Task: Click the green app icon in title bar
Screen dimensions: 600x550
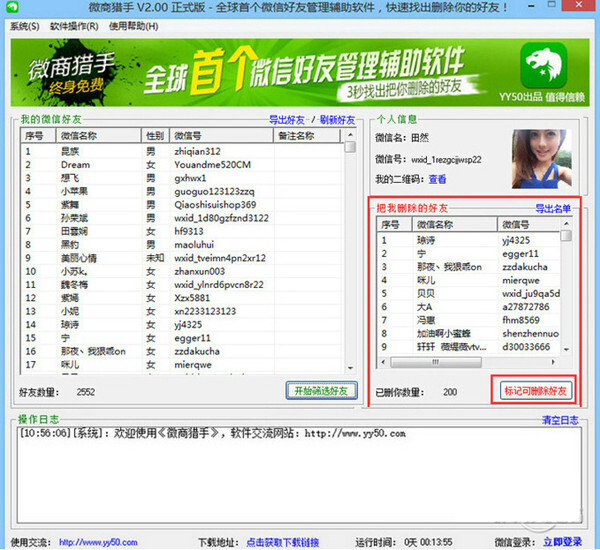Action: pyautogui.click(x=12, y=7)
